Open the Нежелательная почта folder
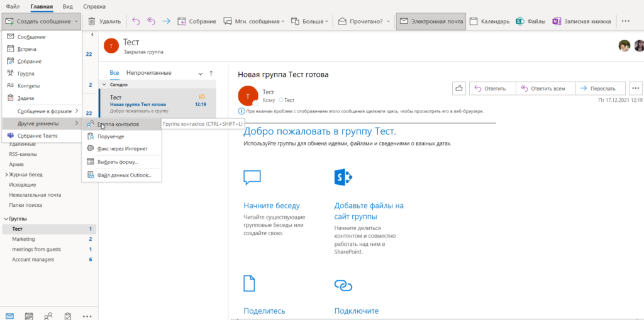Image resolution: width=644 pixels, height=320 pixels. click(x=35, y=195)
